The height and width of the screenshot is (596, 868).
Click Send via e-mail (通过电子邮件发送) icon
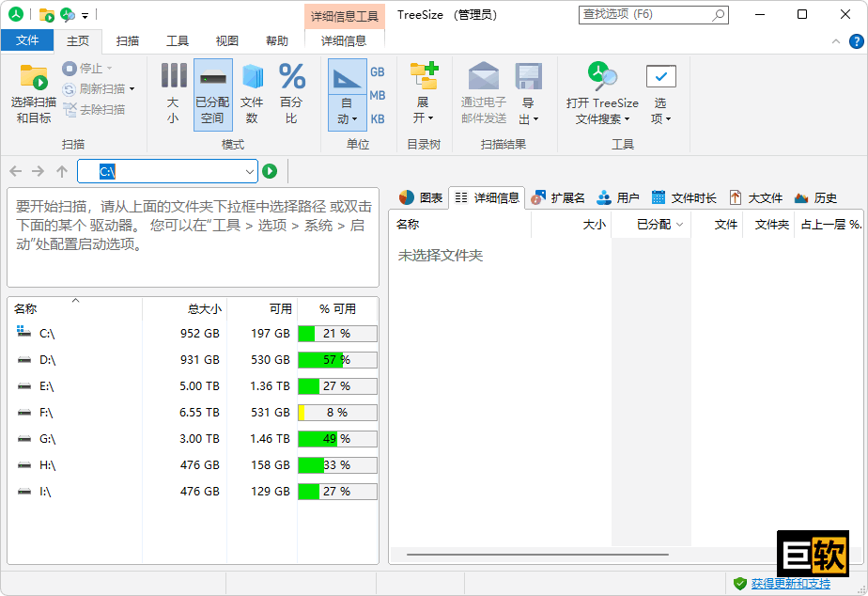[x=483, y=76]
